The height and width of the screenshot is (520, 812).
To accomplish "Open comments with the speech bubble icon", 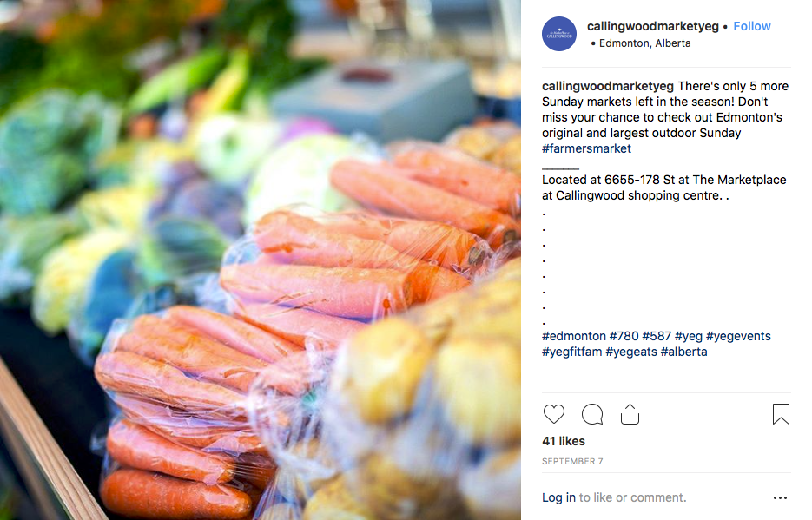I will [x=592, y=414].
